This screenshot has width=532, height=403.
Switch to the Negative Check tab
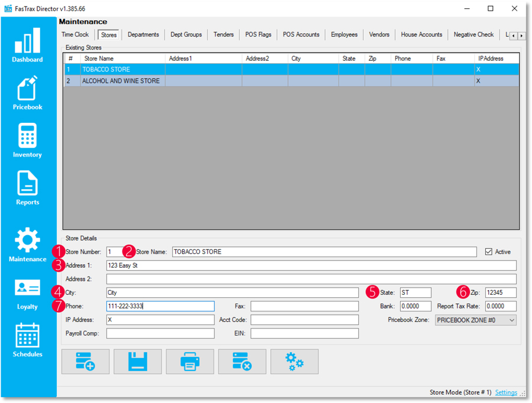(x=473, y=35)
